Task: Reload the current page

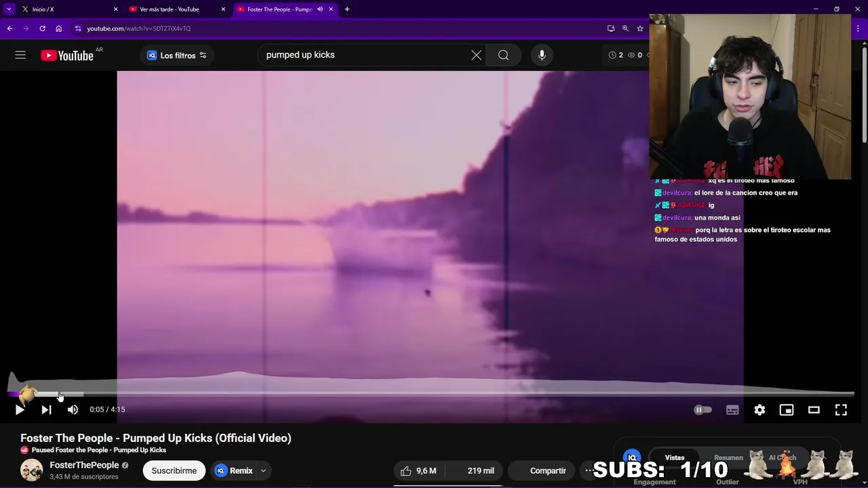Action: click(42, 28)
